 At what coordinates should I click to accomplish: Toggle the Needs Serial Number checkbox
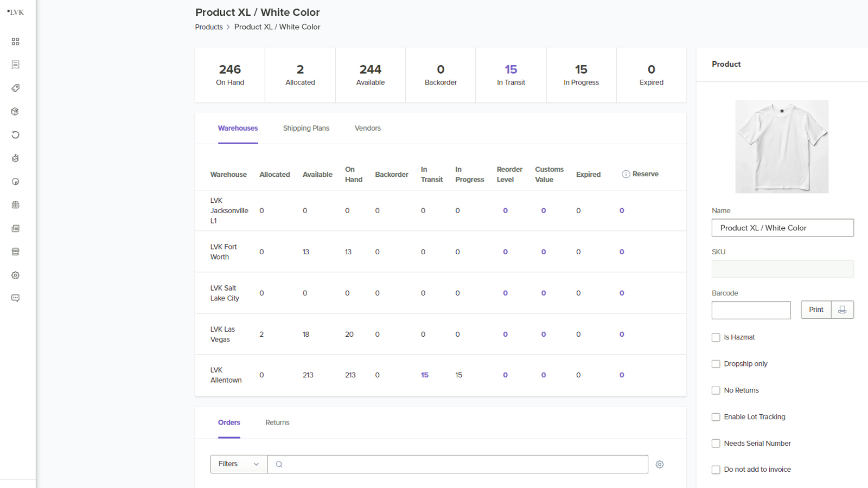click(x=716, y=444)
